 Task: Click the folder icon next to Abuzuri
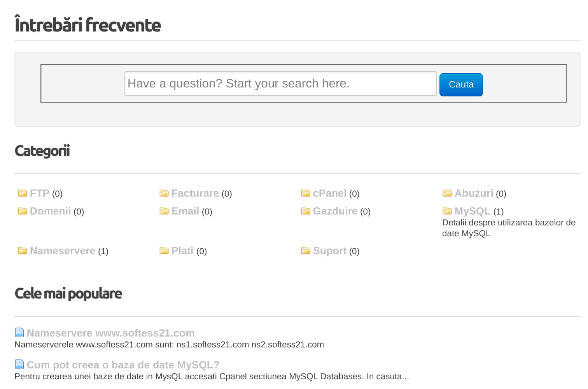tap(447, 193)
